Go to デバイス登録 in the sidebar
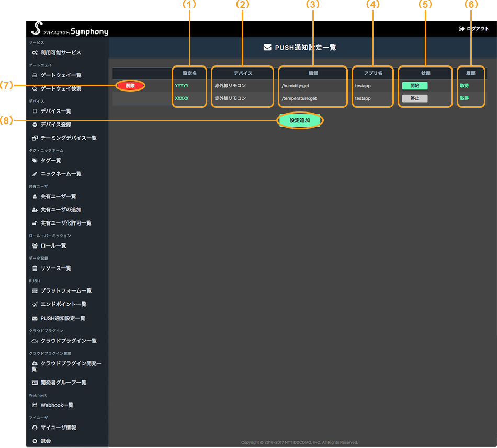Screen dimensions: 497x448 click(x=56, y=125)
